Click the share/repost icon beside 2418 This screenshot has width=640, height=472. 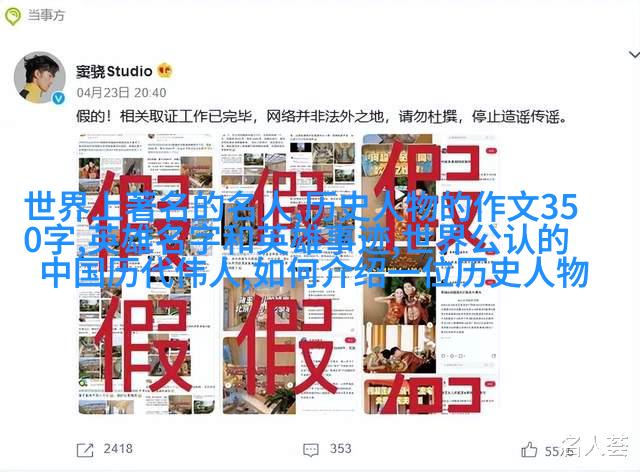tap(85, 450)
